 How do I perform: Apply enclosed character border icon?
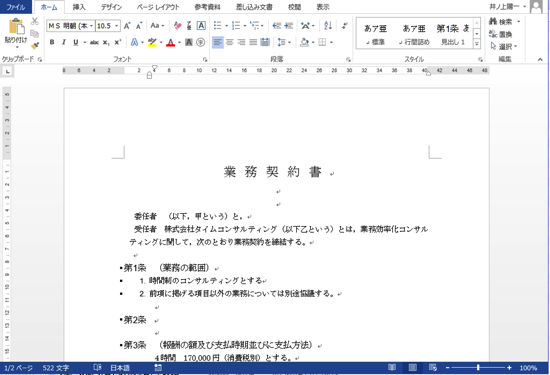point(201,26)
